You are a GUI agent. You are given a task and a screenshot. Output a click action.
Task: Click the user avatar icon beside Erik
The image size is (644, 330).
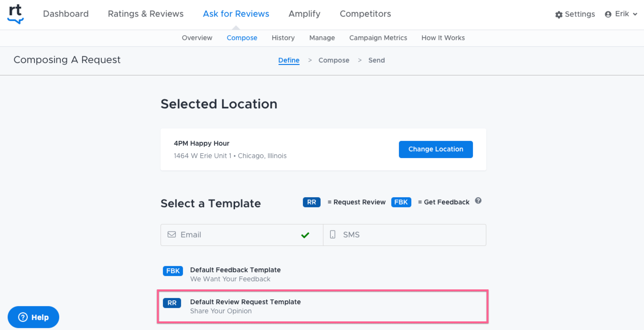pyautogui.click(x=608, y=14)
